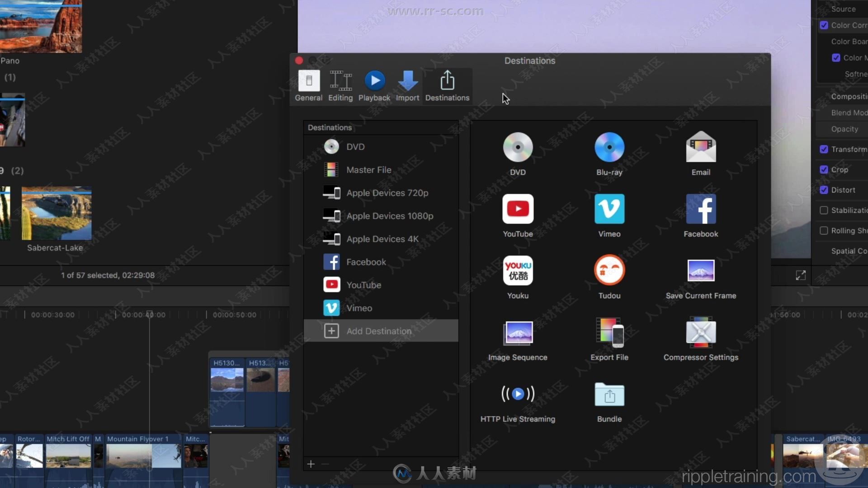Click the Spatial Conform section label
The height and width of the screenshot is (488, 868).
coord(849,251)
